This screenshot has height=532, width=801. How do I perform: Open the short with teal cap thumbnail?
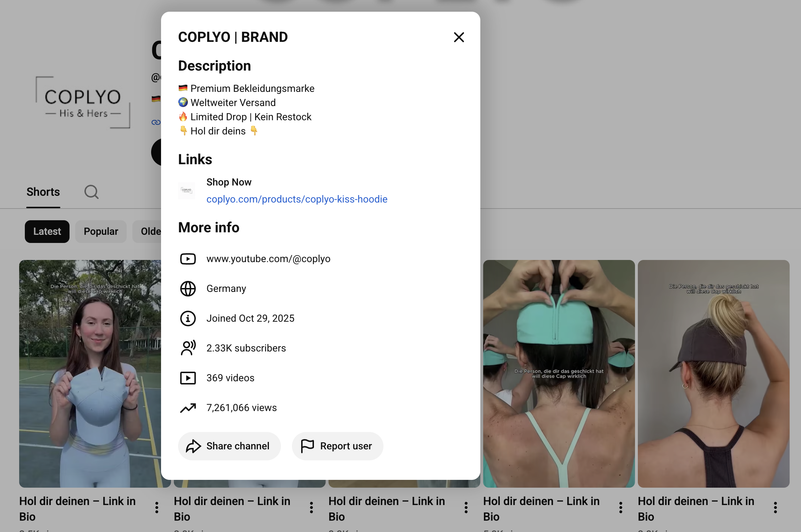coord(559,373)
